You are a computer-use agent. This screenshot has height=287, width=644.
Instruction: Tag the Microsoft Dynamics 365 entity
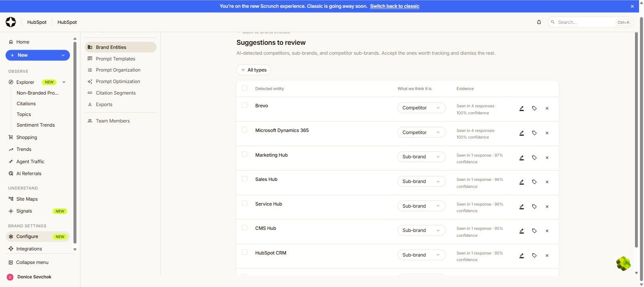coord(534,133)
